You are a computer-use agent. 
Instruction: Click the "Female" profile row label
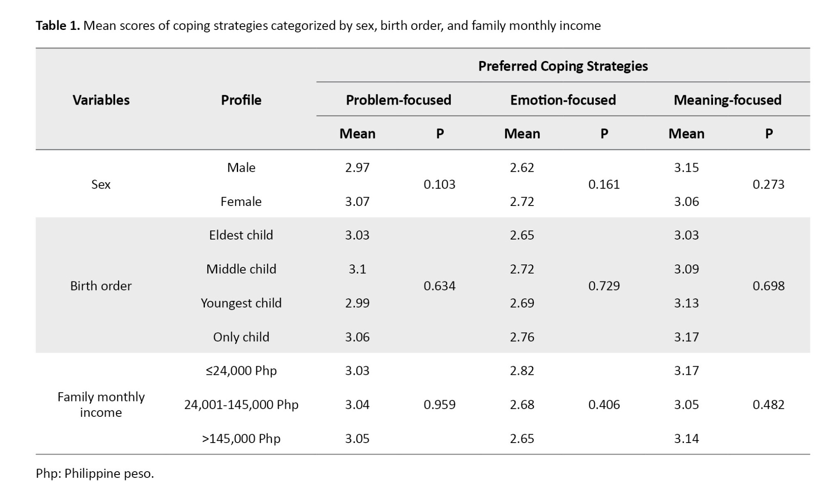tap(241, 201)
